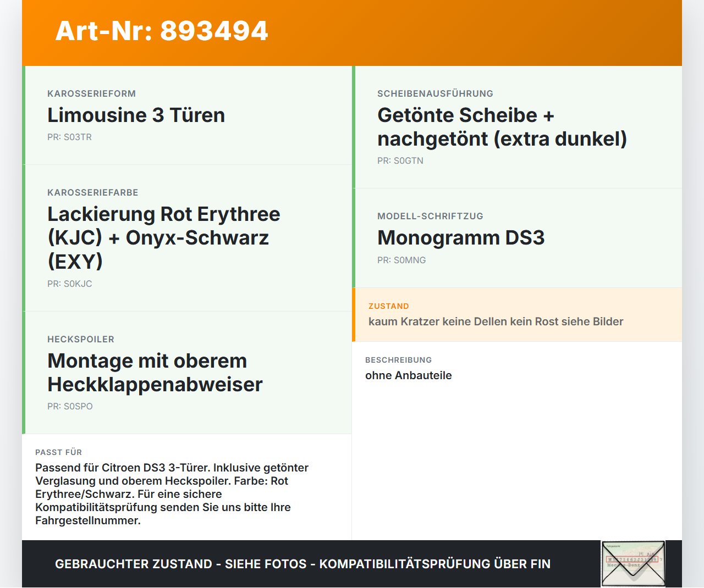The height and width of the screenshot is (588, 704).
Task: Select the text 'Monogramm DS3'
Action: point(461,237)
